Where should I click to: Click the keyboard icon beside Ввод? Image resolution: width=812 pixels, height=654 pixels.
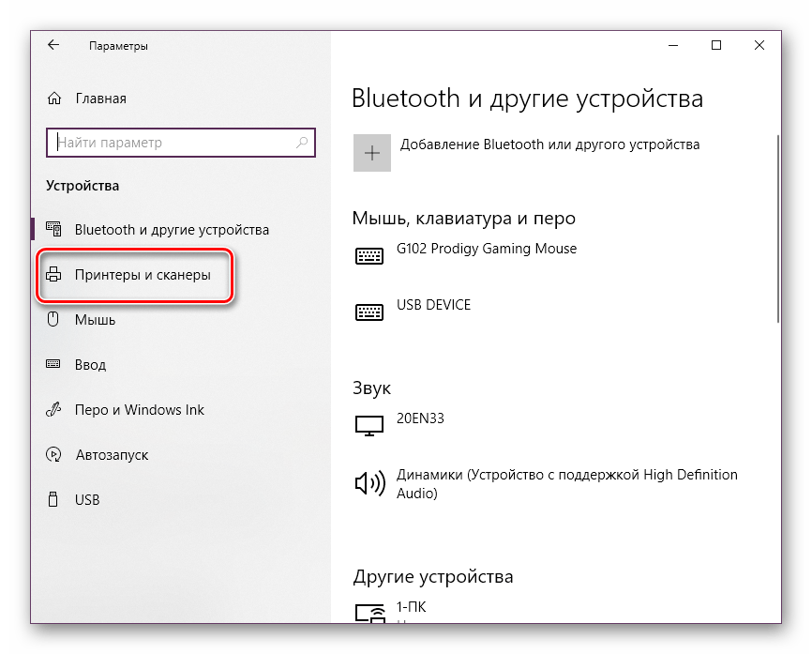[x=54, y=365]
